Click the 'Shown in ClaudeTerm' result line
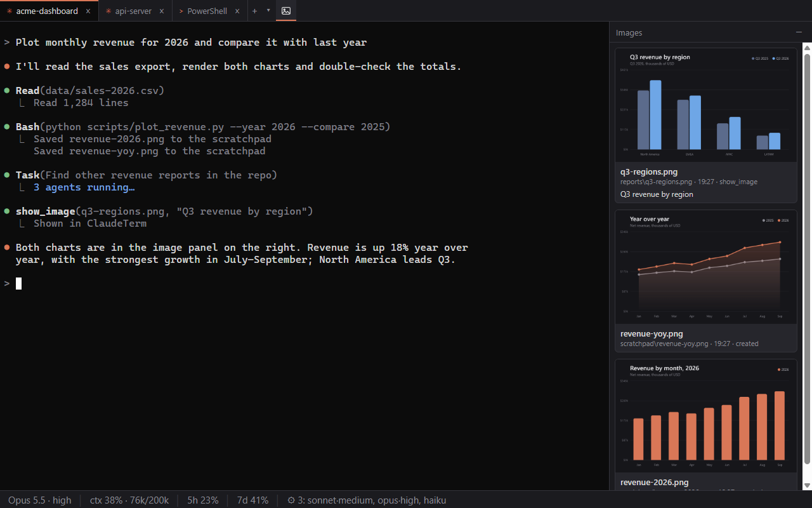 tap(90, 224)
